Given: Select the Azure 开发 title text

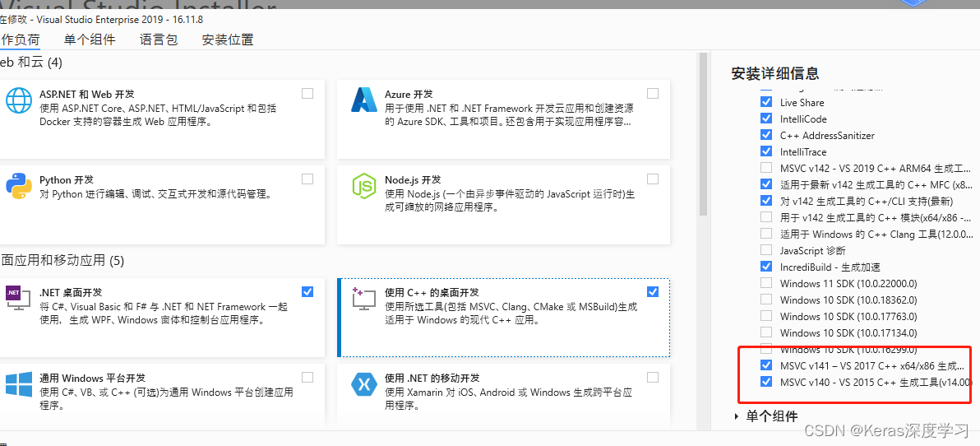Looking at the screenshot, I should 409,95.
